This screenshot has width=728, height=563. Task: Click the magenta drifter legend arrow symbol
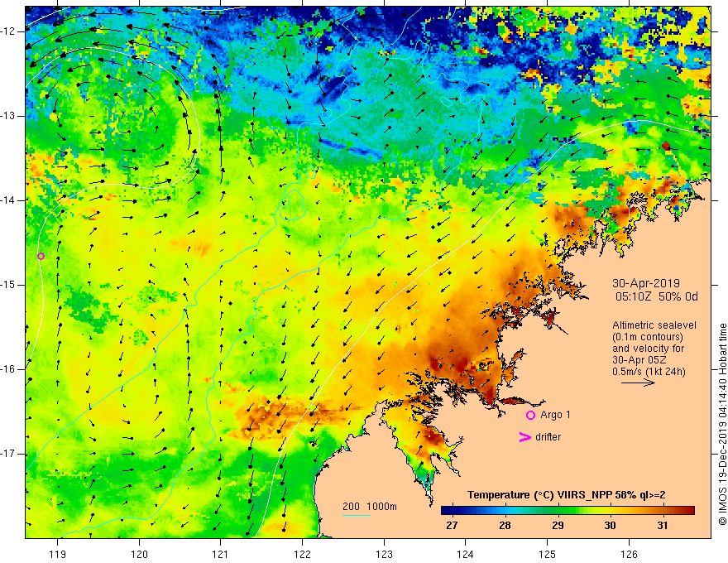[x=524, y=437]
